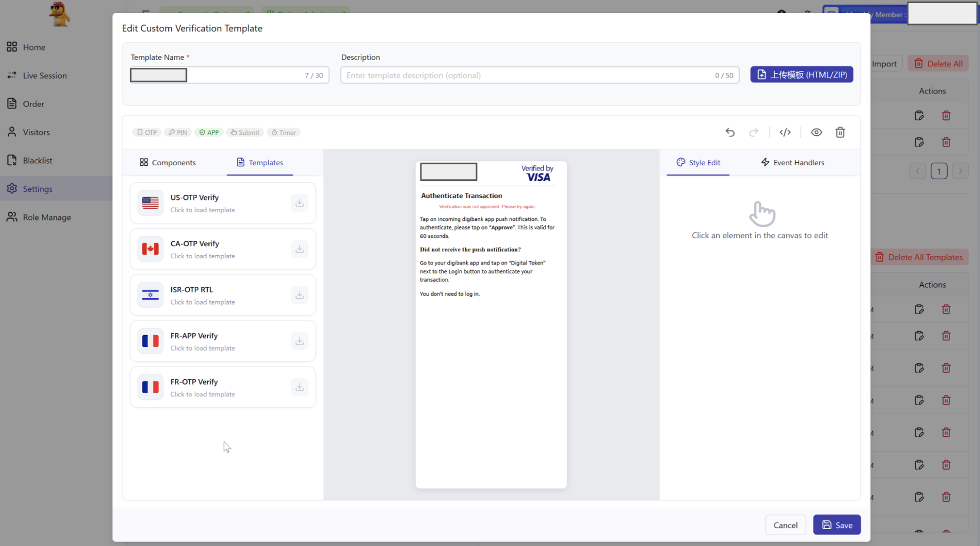Cancel editing the template

coord(785,525)
